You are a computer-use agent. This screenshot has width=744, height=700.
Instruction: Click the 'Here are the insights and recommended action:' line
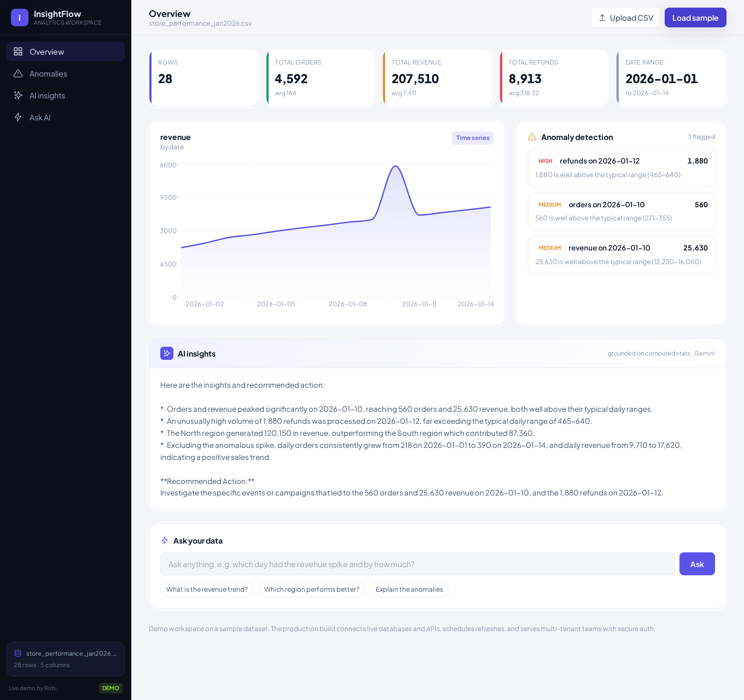pos(243,385)
